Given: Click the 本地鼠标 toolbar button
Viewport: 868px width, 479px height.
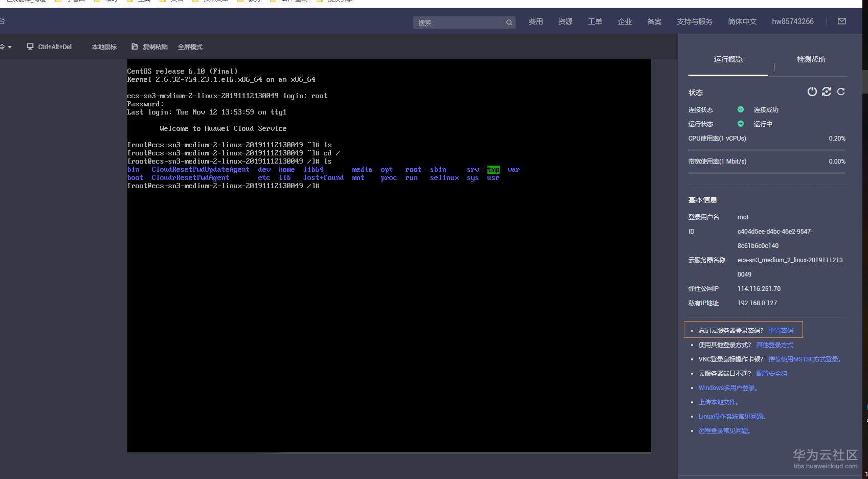Looking at the screenshot, I should (104, 47).
